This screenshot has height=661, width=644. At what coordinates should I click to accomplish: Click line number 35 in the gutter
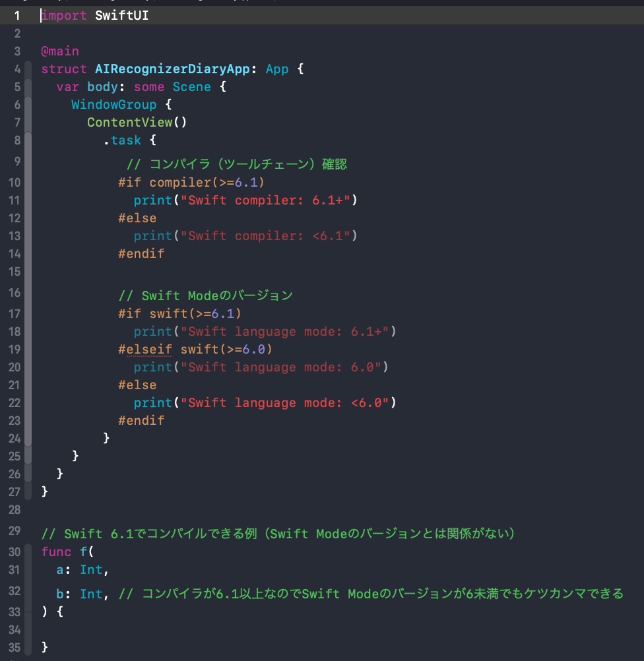[15, 648]
